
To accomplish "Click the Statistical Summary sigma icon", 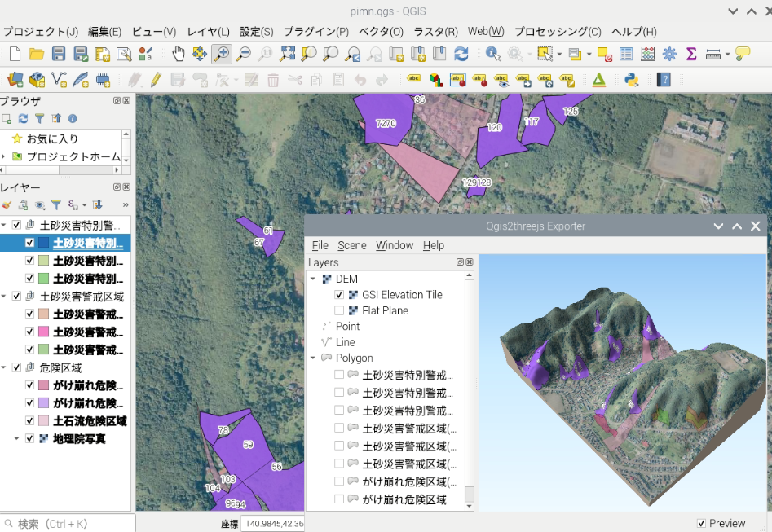I will [691, 55].
